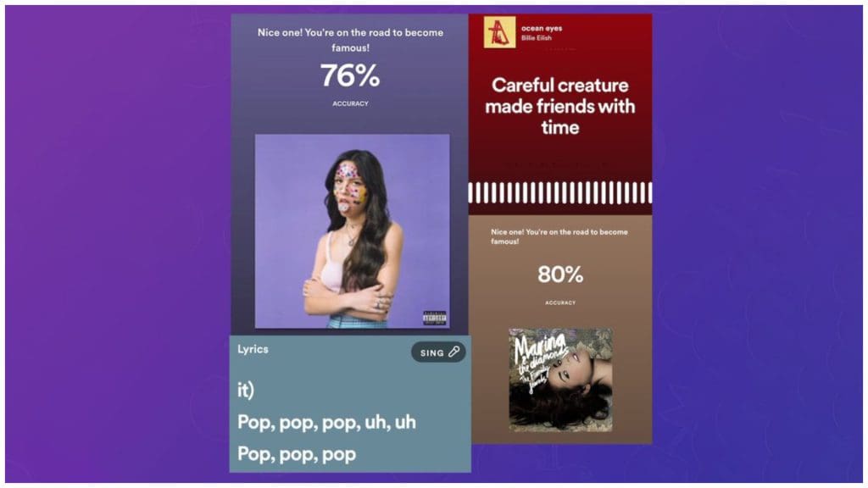The width and height of the screenshot is (868, 488).
Task: Click the ACCURACY label under 80%
Action: [x=560, y=302]
